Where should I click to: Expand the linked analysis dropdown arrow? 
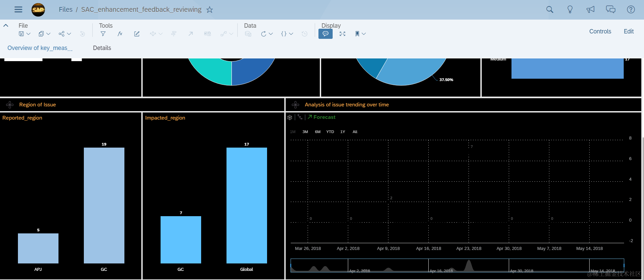click(x=231, y=34)
